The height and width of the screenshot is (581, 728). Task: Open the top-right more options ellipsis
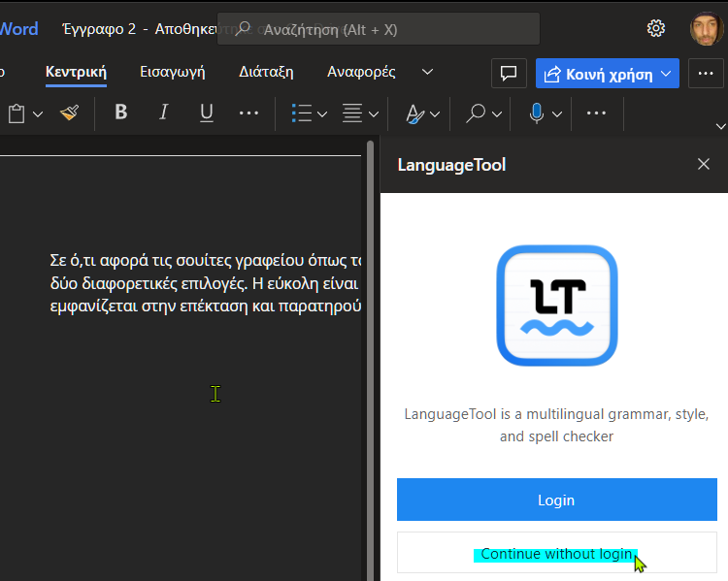pyautogui.click(x=706, y=74)
